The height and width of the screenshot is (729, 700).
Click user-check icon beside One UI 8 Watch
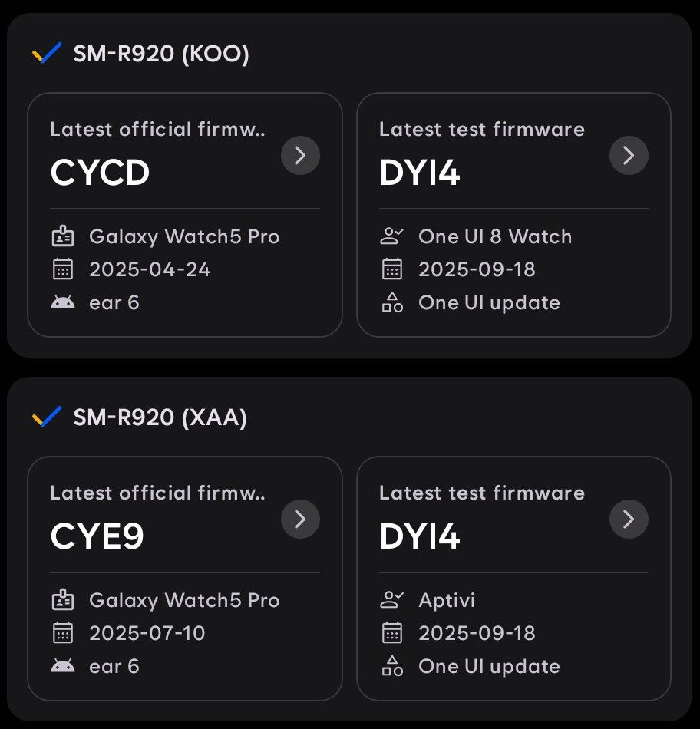coord(392,236)
